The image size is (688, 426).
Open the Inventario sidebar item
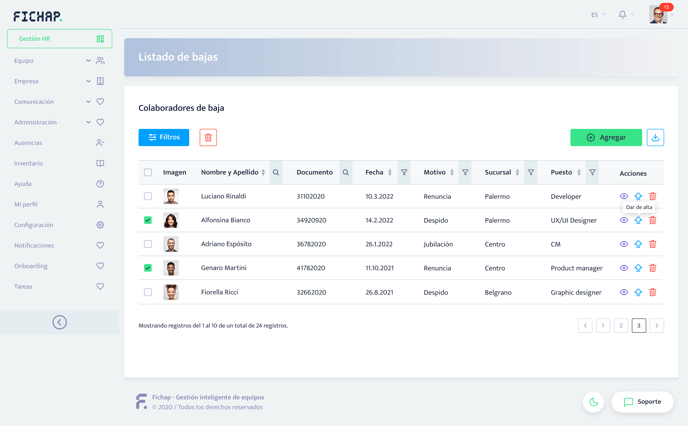tap(60, 163)
